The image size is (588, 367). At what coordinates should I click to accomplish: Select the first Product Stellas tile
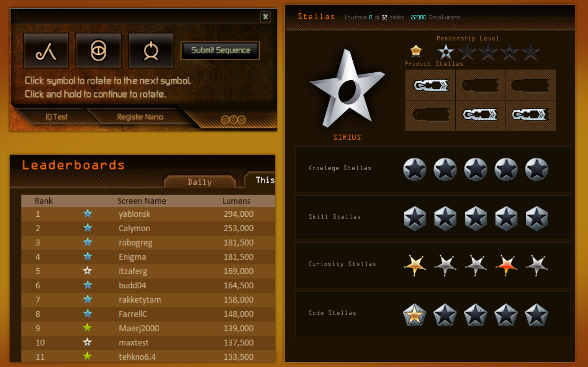coord(430,85)
